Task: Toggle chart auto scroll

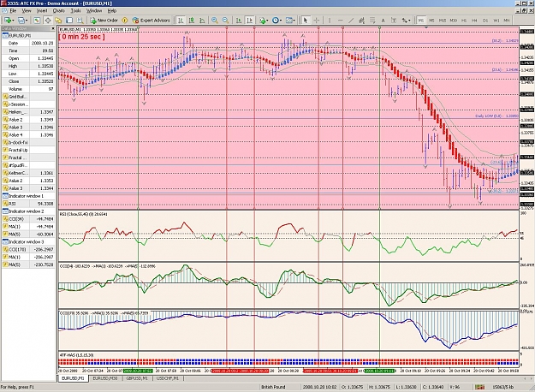Action: tap(239, 21)
